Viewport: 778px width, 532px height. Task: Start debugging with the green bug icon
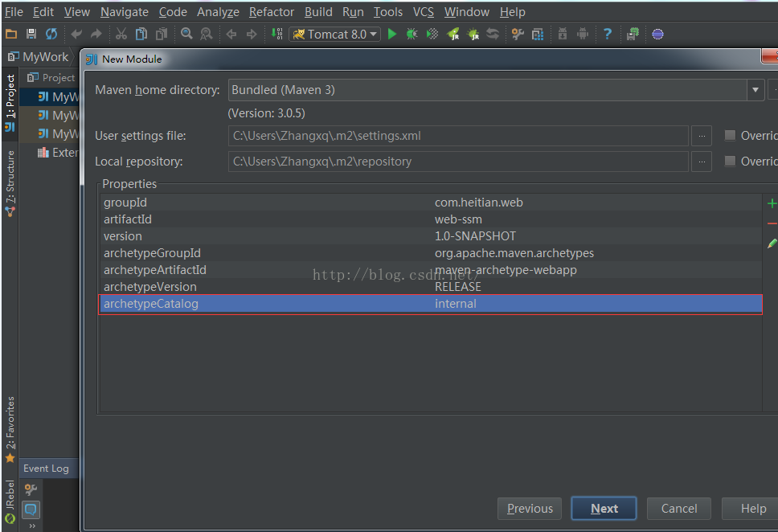412,34
